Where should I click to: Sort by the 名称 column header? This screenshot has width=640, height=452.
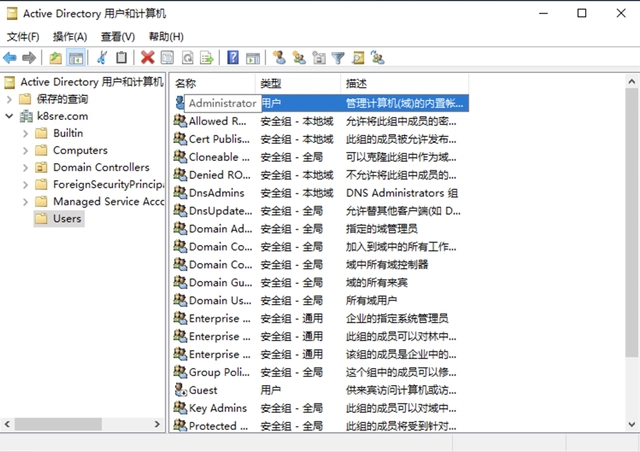click(x=213, y=84)
